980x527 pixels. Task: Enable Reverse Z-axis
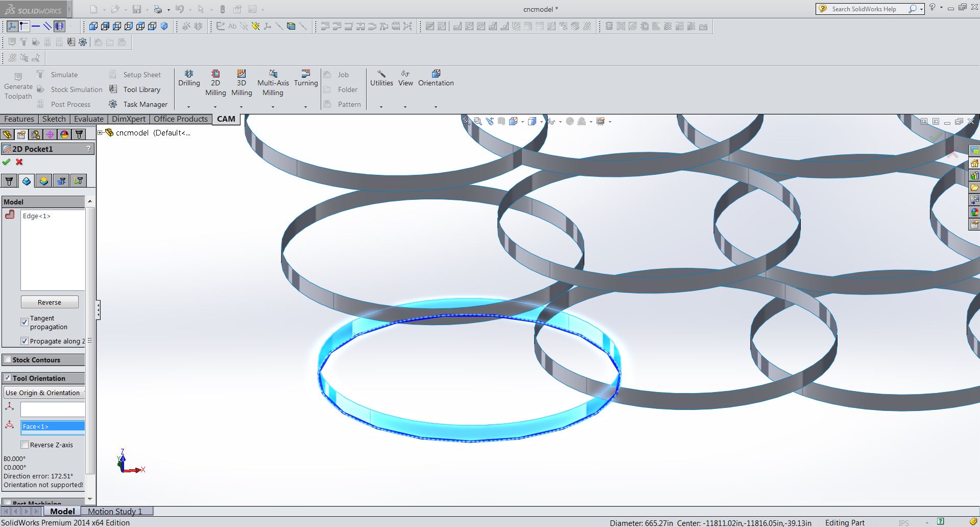(25, 445)
